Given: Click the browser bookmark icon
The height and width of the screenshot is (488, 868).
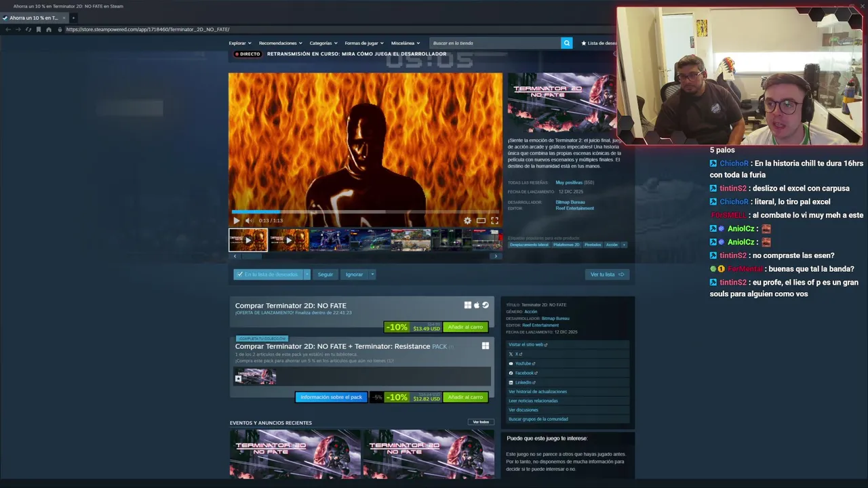Looking at the screenshot, I should coord(38,29).
